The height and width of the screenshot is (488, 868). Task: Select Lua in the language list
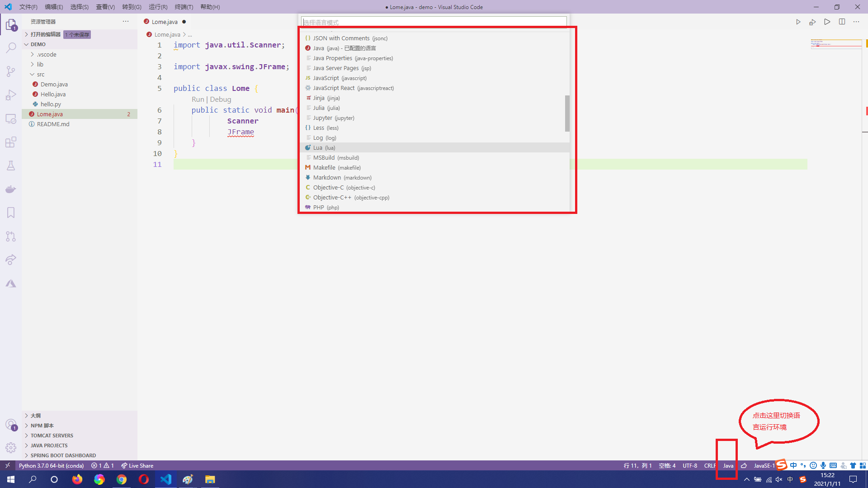click(435, 148)
